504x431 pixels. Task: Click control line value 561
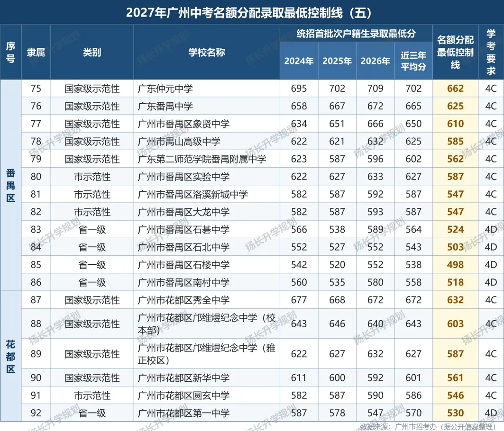455,378
